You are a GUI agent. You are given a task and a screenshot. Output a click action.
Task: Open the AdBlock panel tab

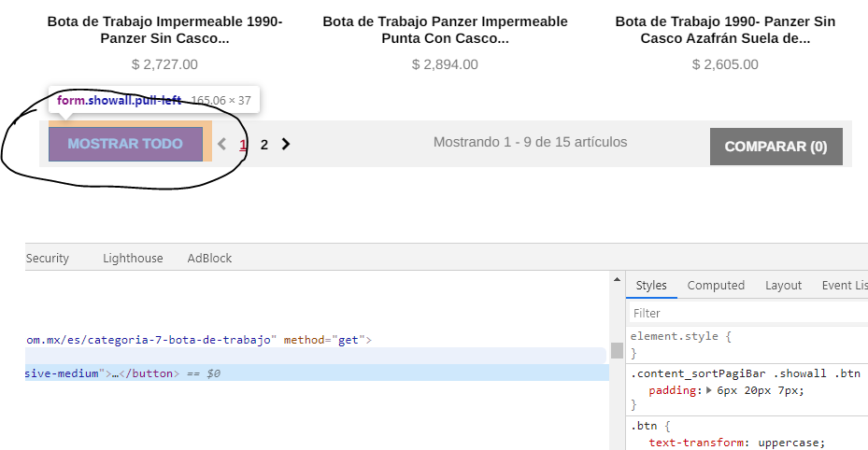point(209,258)
